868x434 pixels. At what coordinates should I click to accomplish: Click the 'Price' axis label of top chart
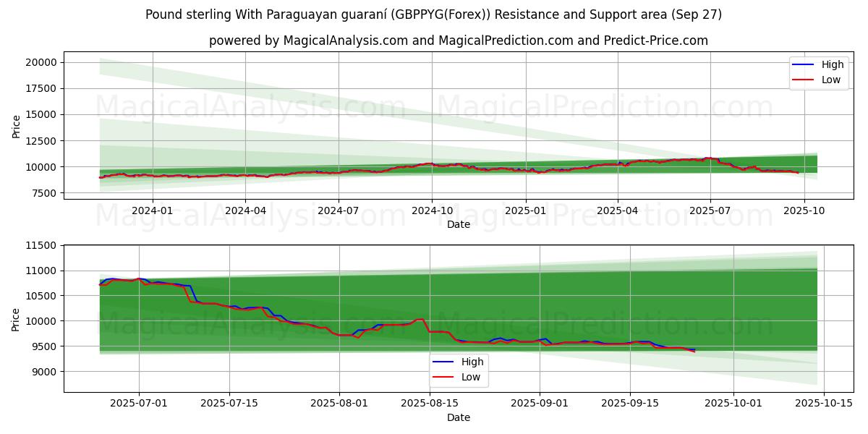(x=17, y=125)
